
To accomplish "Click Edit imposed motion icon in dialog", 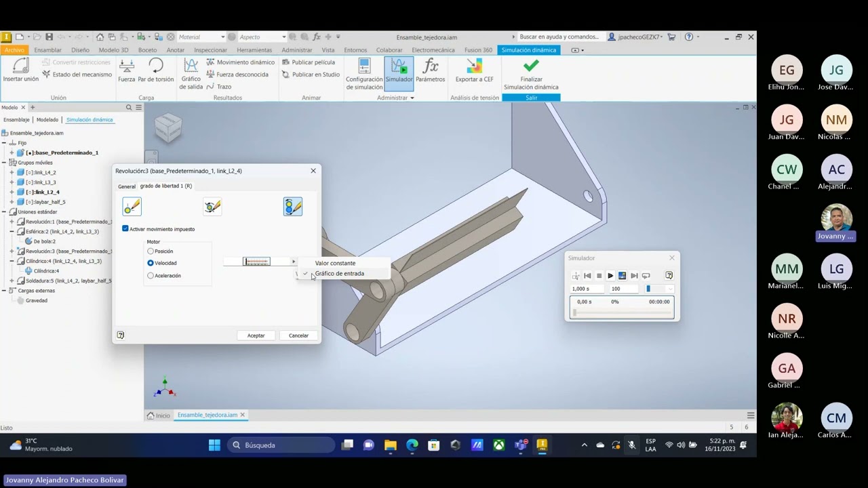I will [x=293, y=207].
